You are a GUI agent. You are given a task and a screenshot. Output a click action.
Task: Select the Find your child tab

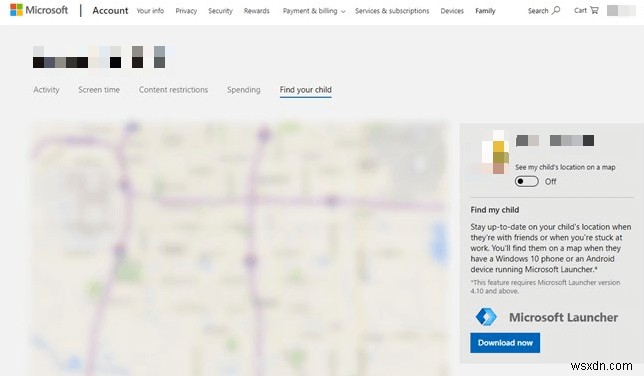306,90
